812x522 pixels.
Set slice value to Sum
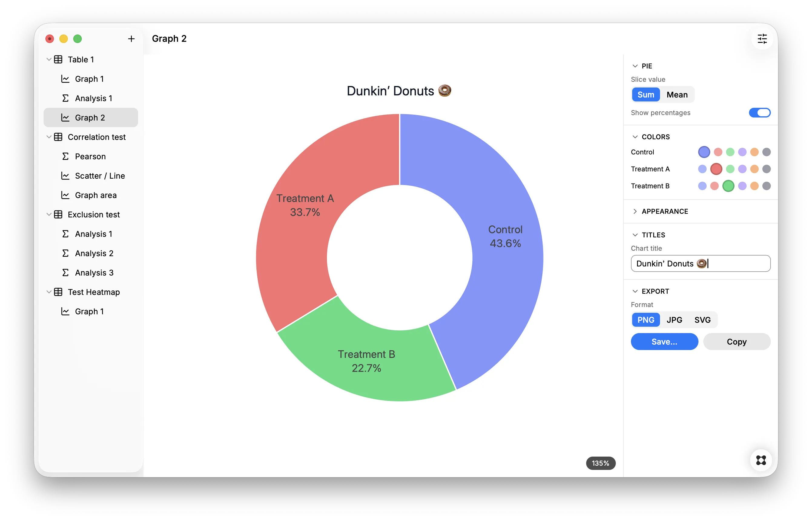pos(645,94)
